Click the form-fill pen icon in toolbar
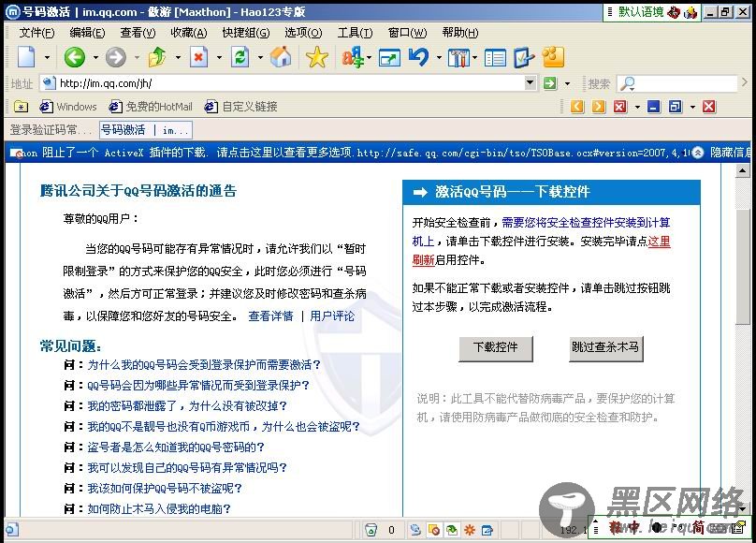The height and width of the screenshot is (543, 756). pyautogui.click(x=524, y=57)
